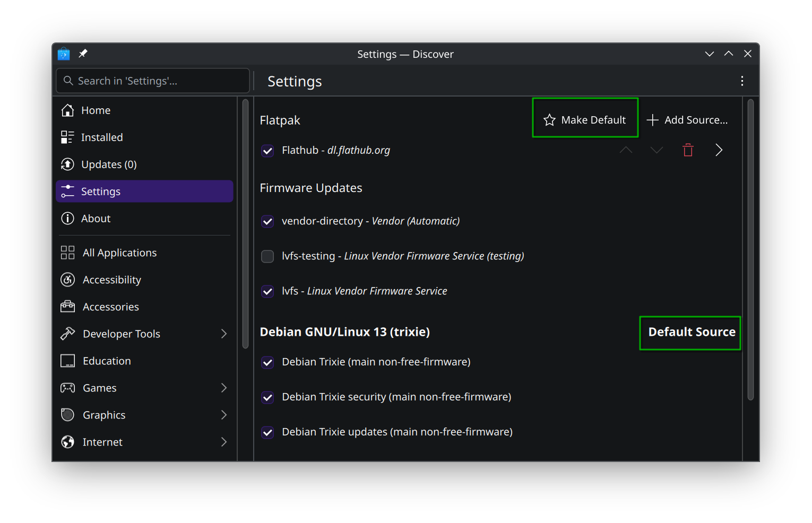
Task: Click 'lvfs-testing - Linux Vendor Firmware Service (testing)' text
Action: (403, 256)
